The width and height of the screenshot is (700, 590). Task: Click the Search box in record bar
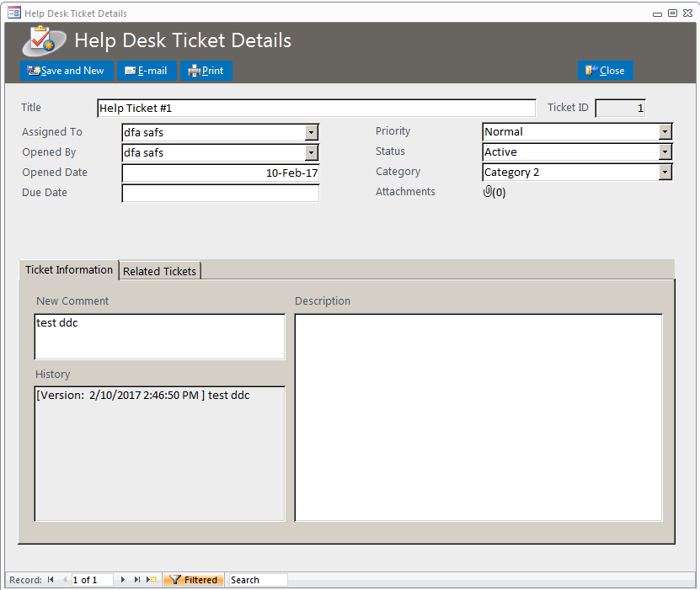pos(259,580)
